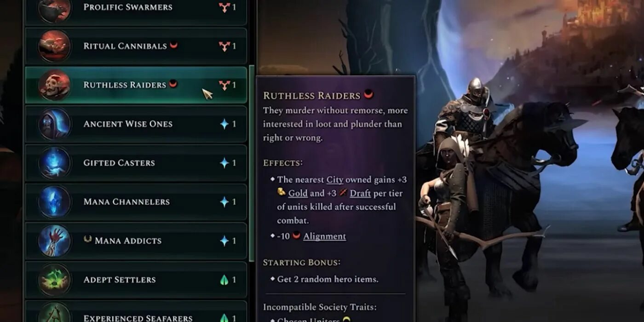Screen dimensions: 644x322
Task: Pick the Ancient Wise Ones trait
Action: tap(136, 124)
